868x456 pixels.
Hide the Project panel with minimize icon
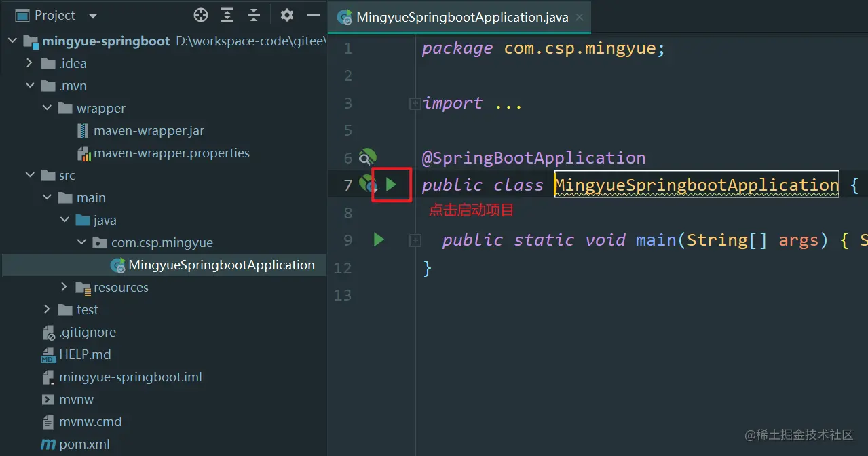(x=313, y=15)
